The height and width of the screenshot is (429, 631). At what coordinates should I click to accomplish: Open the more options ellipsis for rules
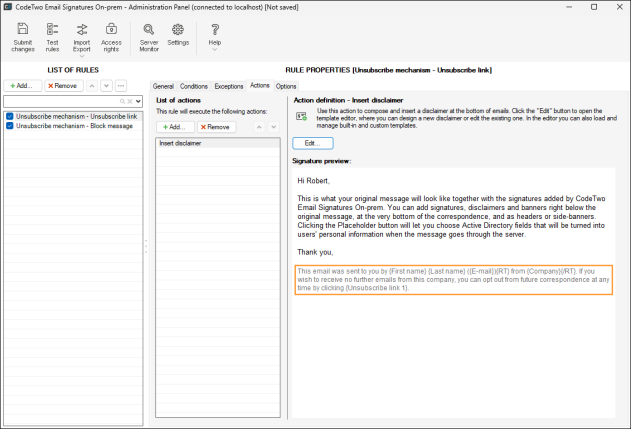121,86
